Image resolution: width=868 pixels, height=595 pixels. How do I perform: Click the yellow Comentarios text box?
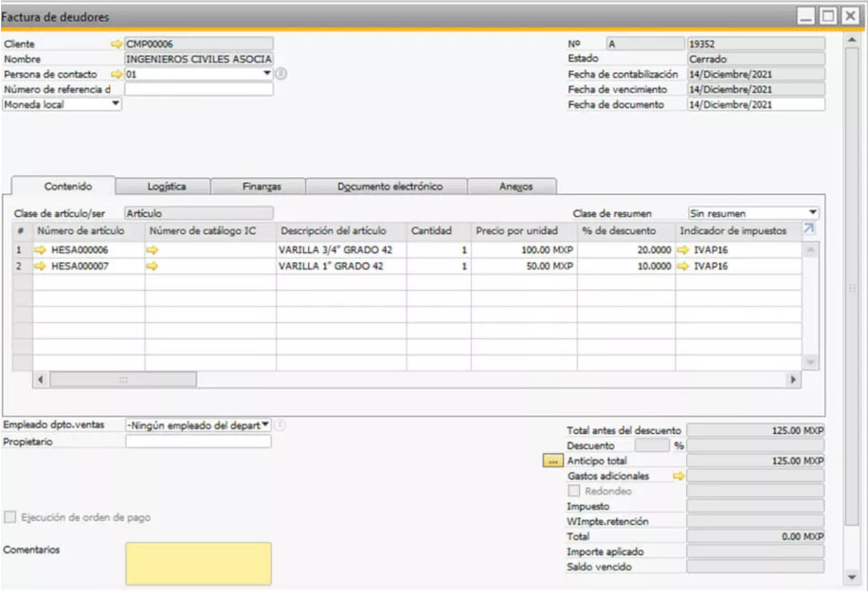click(198, 563)
